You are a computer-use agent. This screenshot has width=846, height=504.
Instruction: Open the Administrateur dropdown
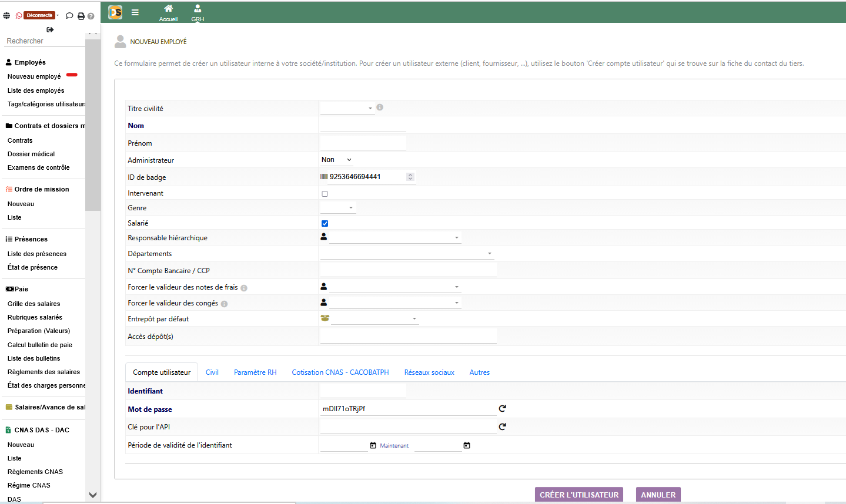click(336, 160)
